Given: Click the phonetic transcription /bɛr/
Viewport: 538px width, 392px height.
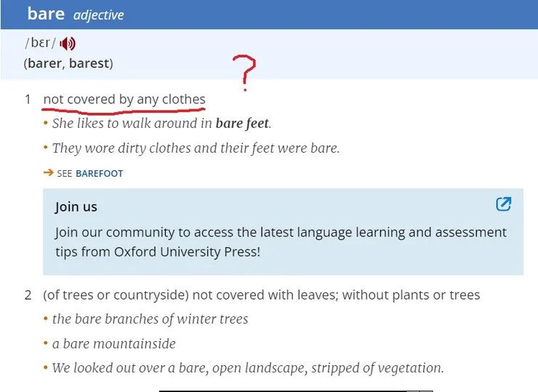Looking at the screenshot, I should tap(40, 44).
